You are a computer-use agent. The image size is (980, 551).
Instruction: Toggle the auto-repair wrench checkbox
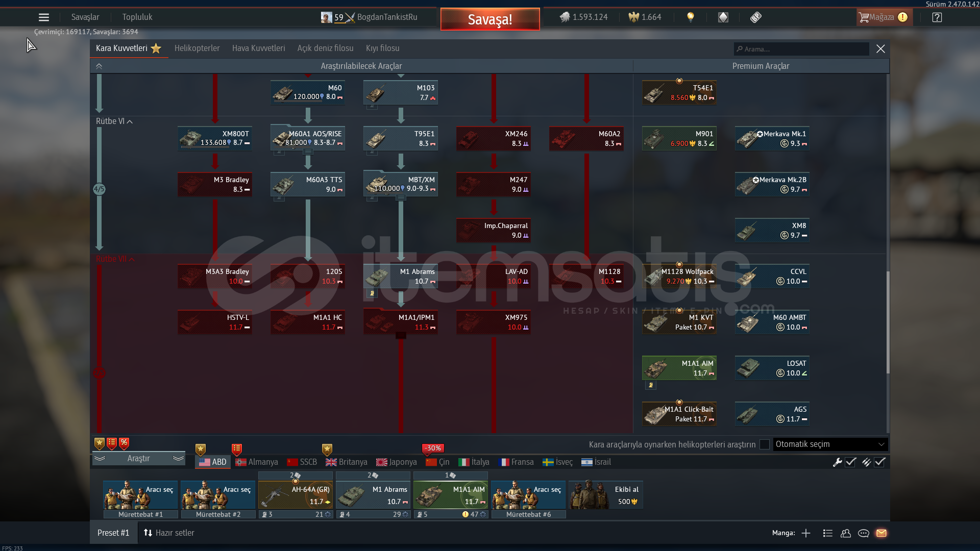850,462
